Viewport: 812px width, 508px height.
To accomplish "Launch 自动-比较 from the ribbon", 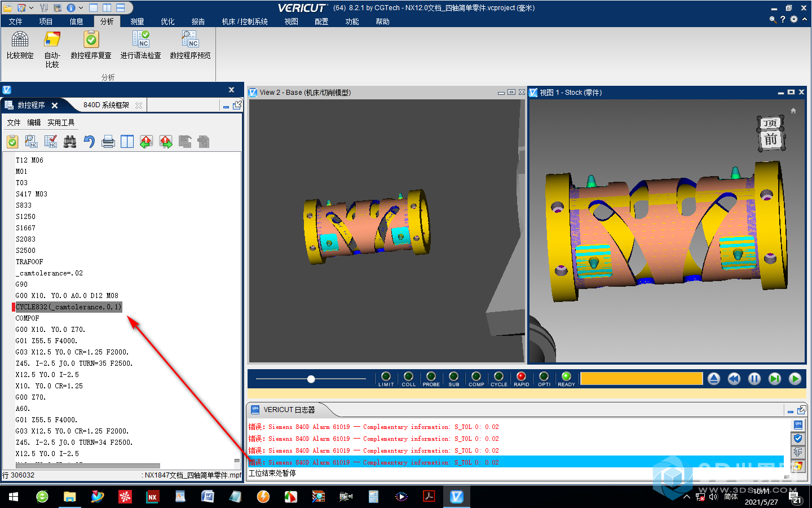I will pyautogui.click(x=52, y=49).
